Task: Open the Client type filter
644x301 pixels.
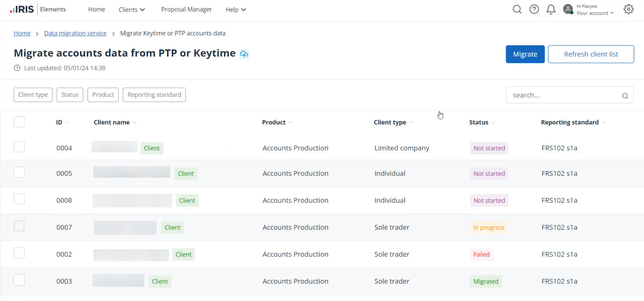Action: [x=33, y=95]
